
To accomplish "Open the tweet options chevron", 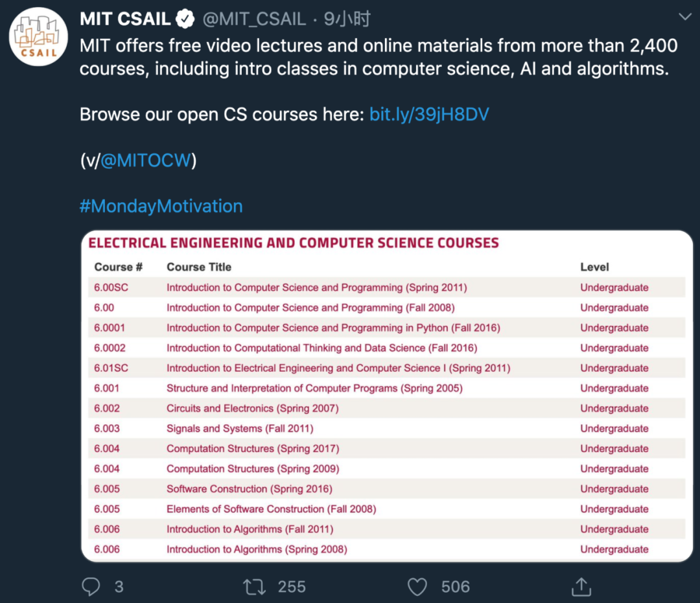I will 685,16.
